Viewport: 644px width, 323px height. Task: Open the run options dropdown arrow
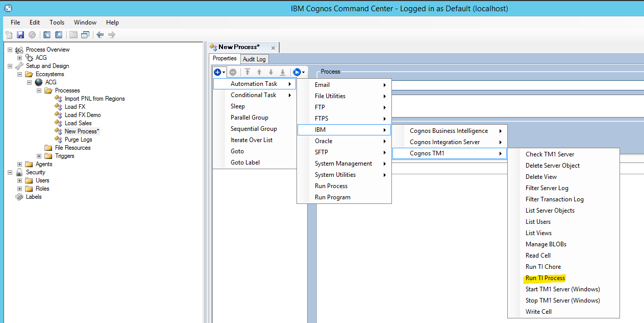click(x=304, y=72)
